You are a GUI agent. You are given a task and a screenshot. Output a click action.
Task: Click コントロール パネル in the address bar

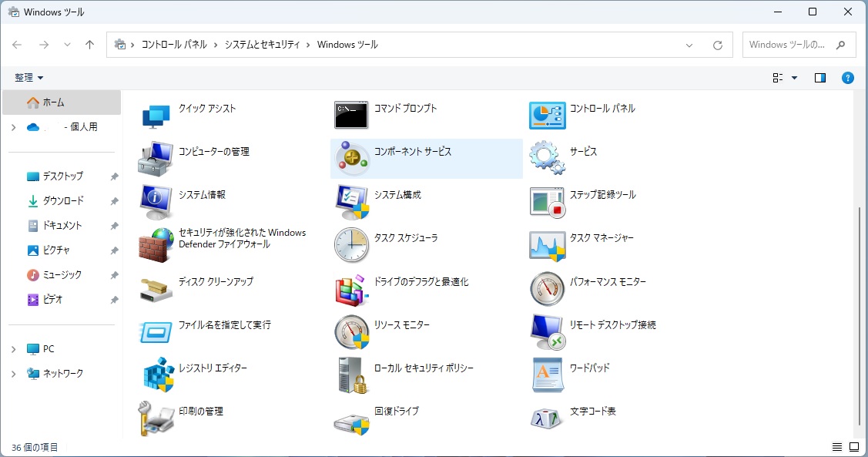pyautogui.click(x=174, y=45)
